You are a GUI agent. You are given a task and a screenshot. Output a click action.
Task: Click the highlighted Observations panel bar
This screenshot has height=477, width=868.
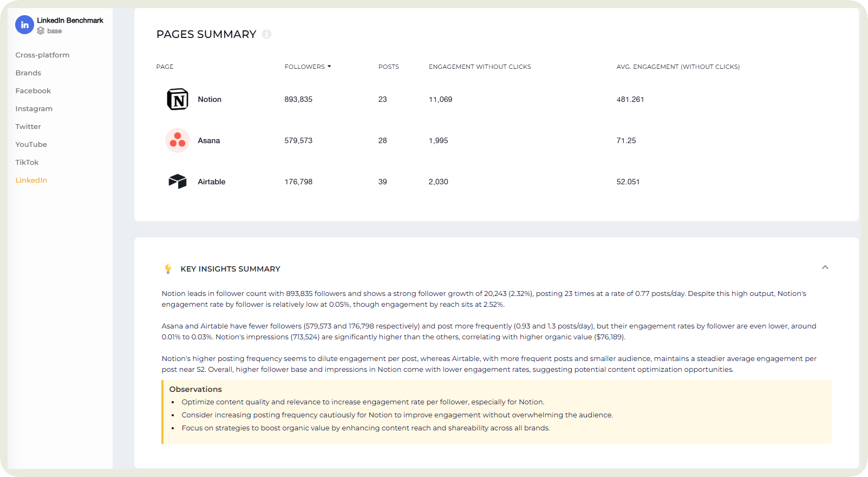click(x=162, y=412)
